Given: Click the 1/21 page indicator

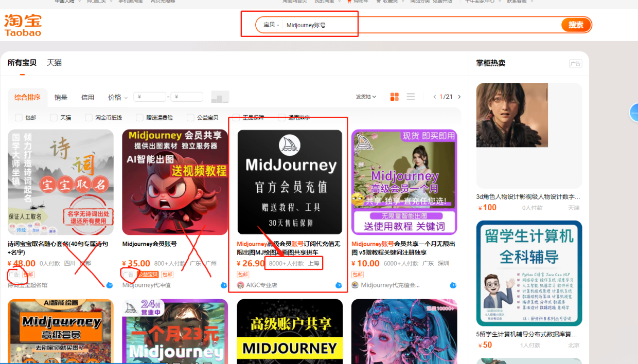Looking at the screenshot, I should (x=446, y=97).
